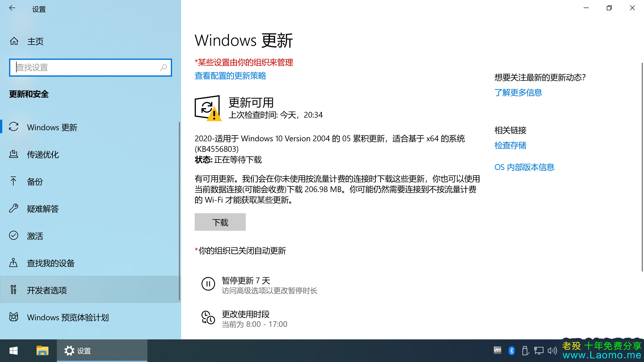Click the 激活 checkmark circle icon
The height and width of the screenshot is (362, 644).
(14, 235)
